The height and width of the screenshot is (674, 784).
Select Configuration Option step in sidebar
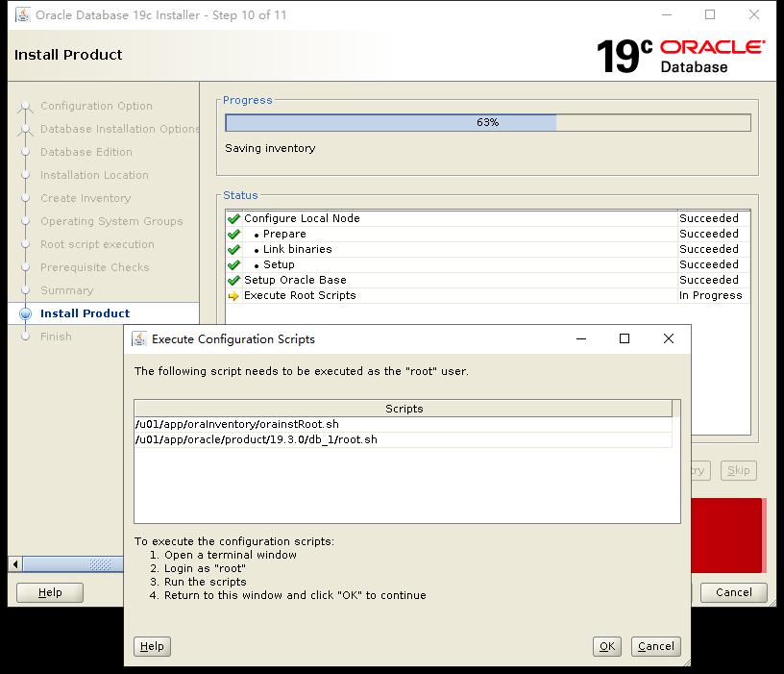96,106
